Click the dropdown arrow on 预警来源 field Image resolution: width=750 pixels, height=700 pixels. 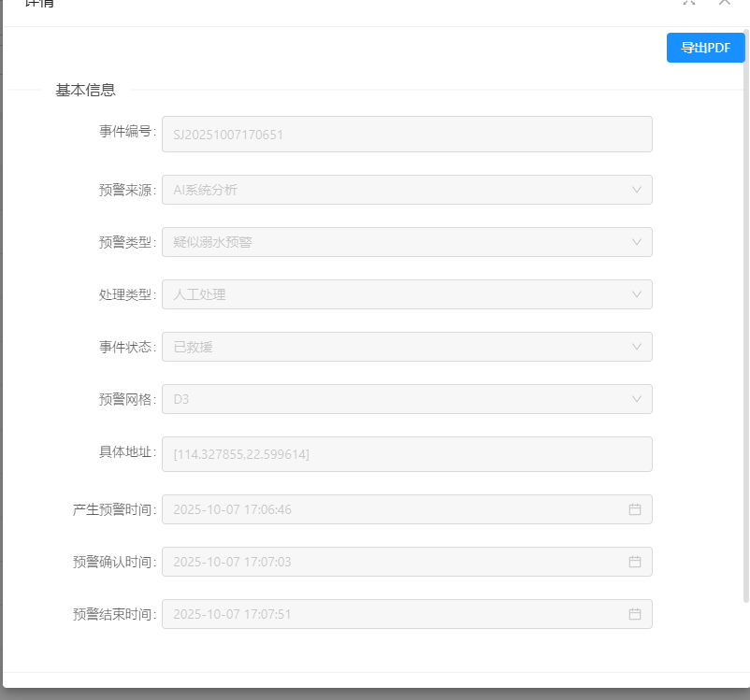click(639, 189)
